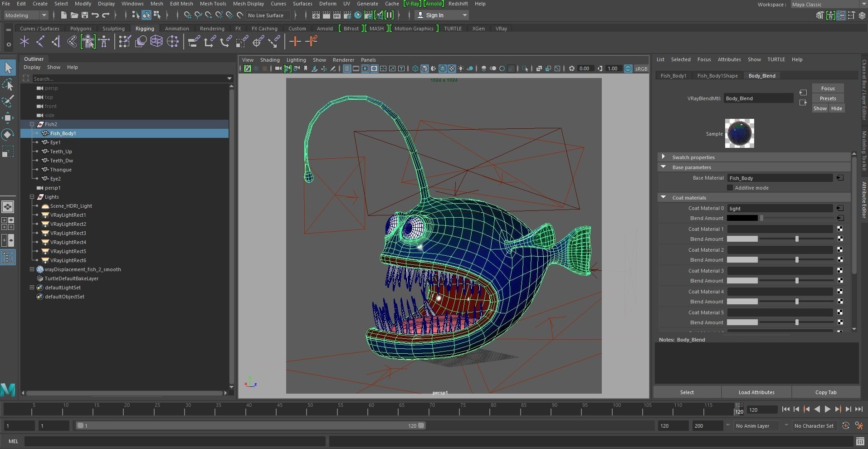Open the Mesh Tools menu
The height and width of the screenshot is (449, 868).
coord(213,4)
